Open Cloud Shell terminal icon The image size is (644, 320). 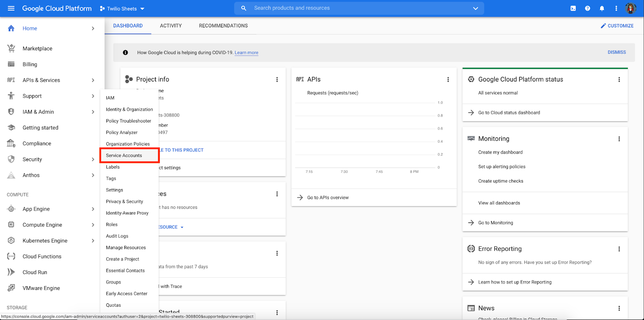[573, 8]
